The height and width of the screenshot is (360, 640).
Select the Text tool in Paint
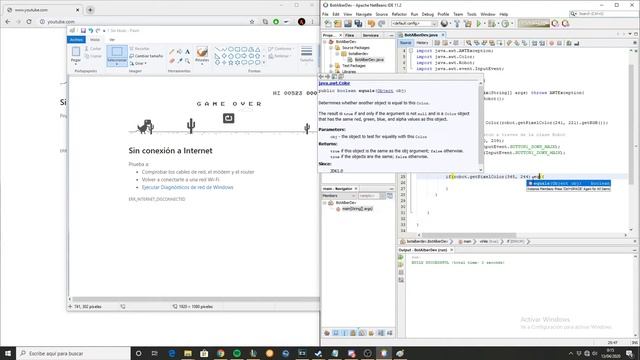187,52
